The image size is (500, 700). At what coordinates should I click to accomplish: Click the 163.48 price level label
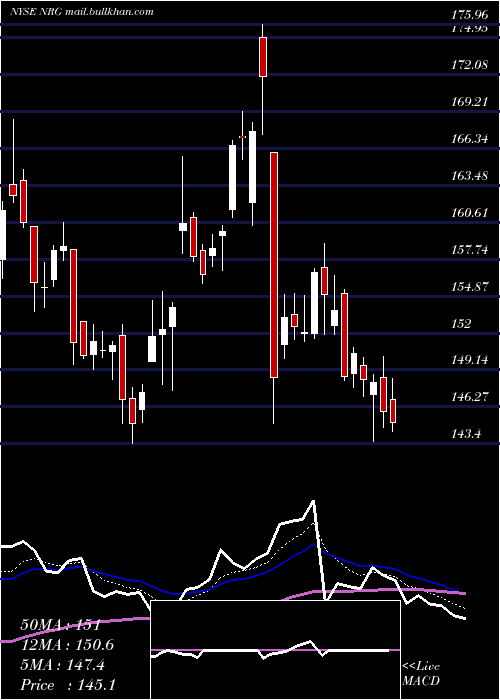[470, 176]
